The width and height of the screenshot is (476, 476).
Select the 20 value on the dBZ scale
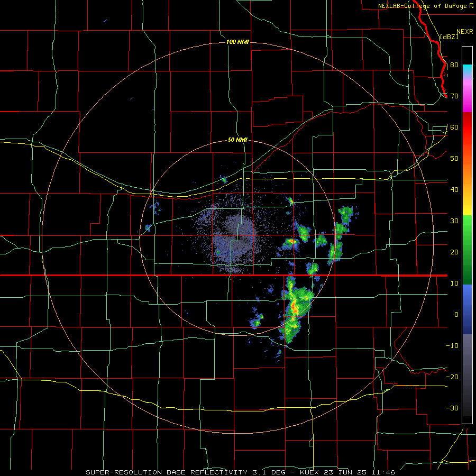click(x=454, y=252)
